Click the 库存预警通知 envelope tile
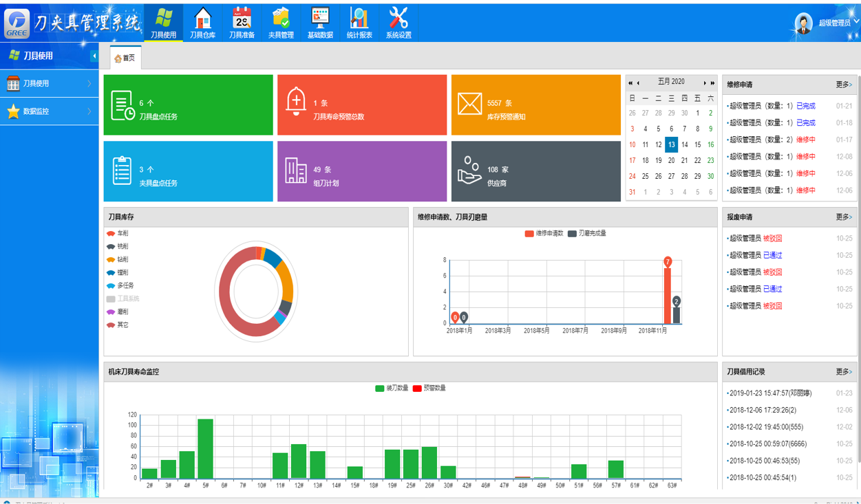The width and height of the screenshot is (861, 504). coord(535,105)
